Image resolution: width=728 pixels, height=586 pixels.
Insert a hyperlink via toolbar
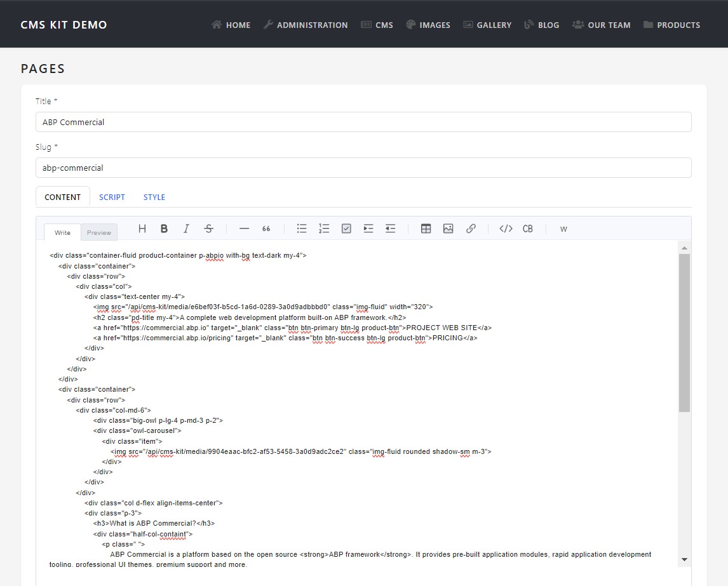point(471,229)
